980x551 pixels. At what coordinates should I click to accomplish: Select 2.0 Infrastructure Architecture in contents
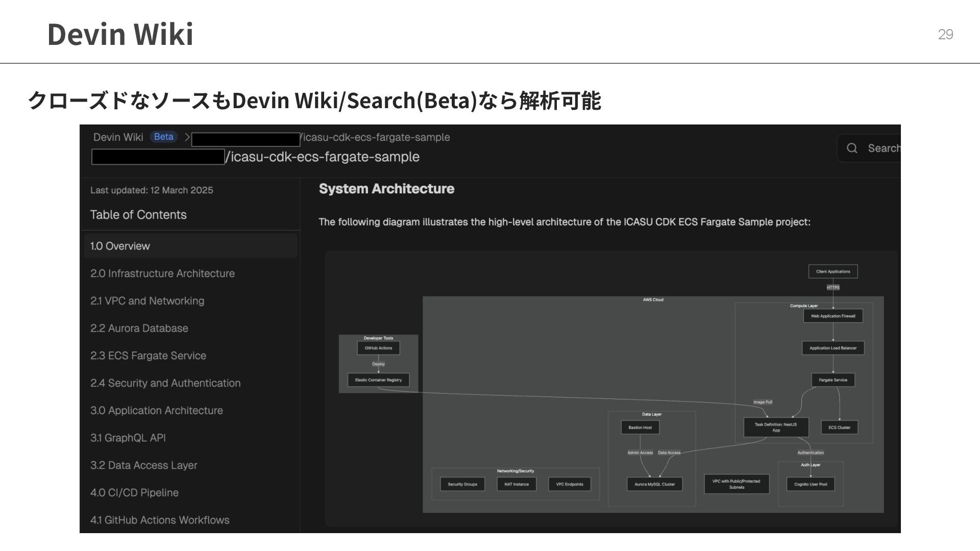(162, 273)
